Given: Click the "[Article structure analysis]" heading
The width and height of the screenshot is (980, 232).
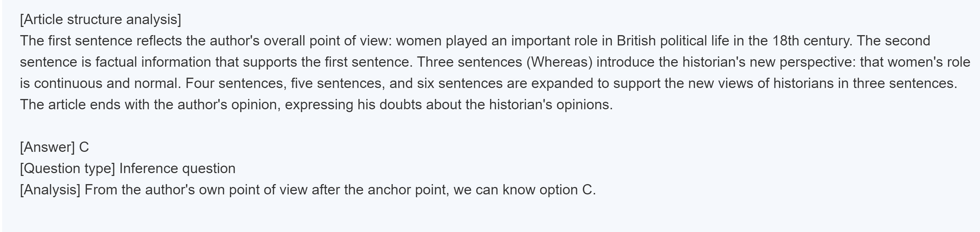Looking at the screenshot, I should pos(100,20).
